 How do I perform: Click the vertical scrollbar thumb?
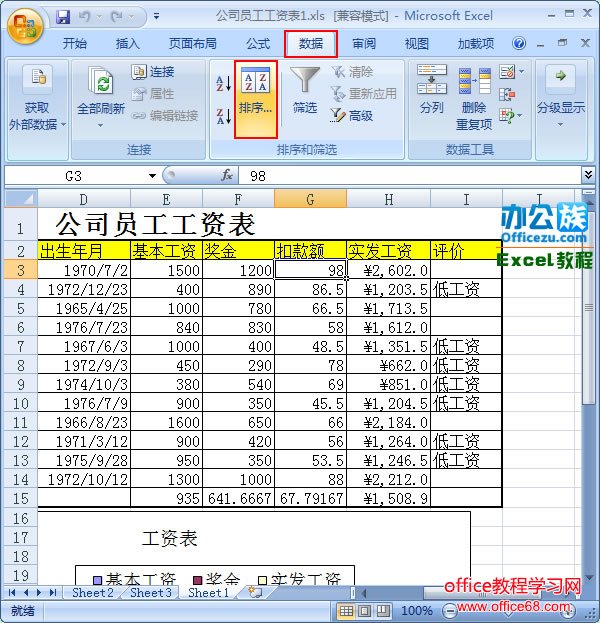[x=588, y=308]
